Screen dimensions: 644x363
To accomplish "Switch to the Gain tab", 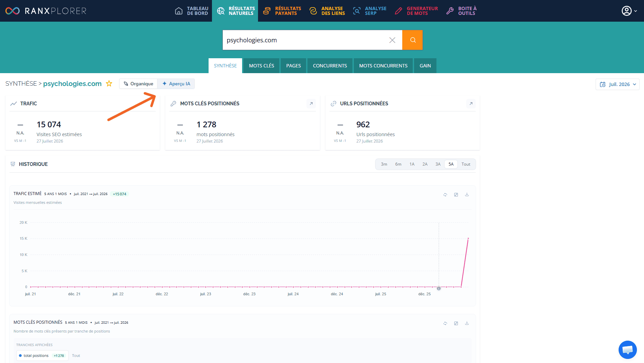I will (x=425, y=66).
